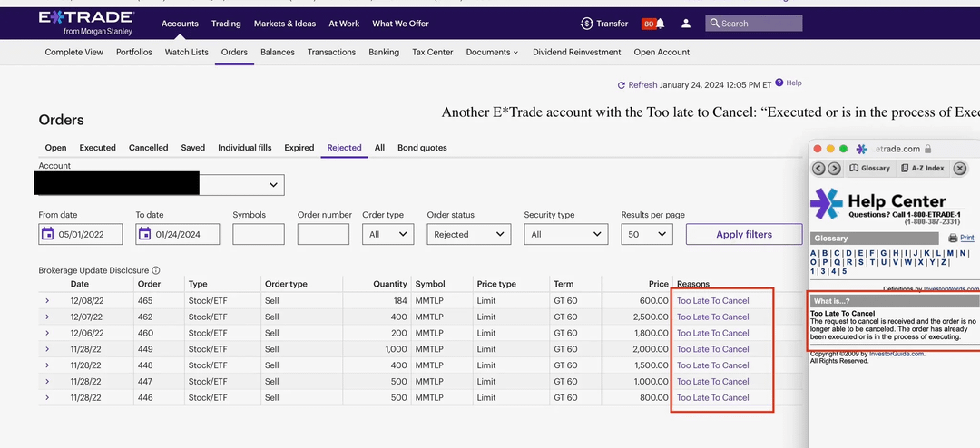Open the Tax Center page
This screenshot has width=980, height=448.
pyautogui.click(x=433, y=53)
